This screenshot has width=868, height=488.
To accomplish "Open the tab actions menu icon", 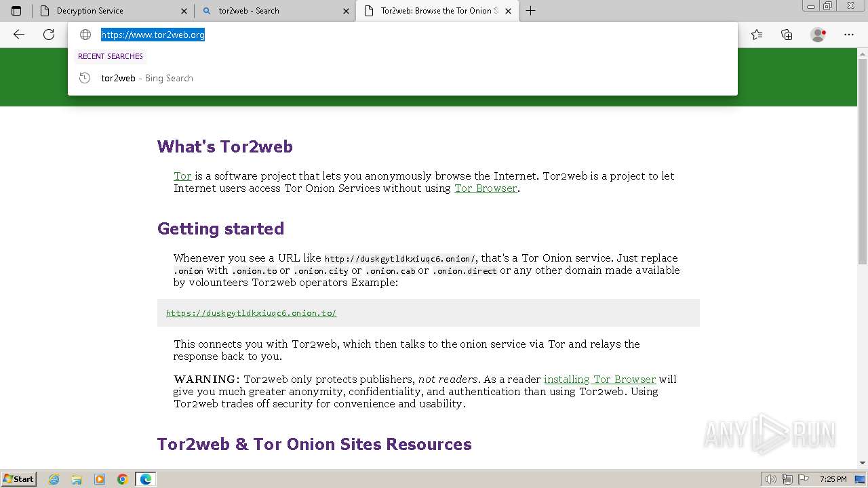I will [x=16, y=11].
